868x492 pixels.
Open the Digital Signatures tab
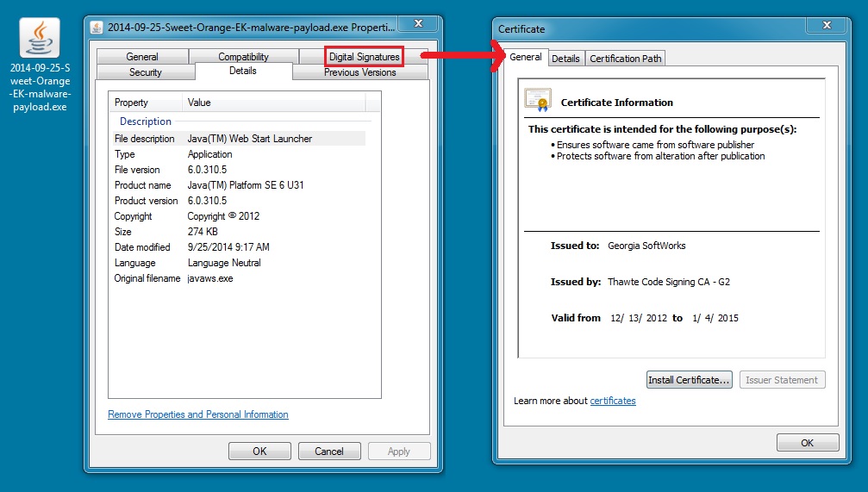364,57
